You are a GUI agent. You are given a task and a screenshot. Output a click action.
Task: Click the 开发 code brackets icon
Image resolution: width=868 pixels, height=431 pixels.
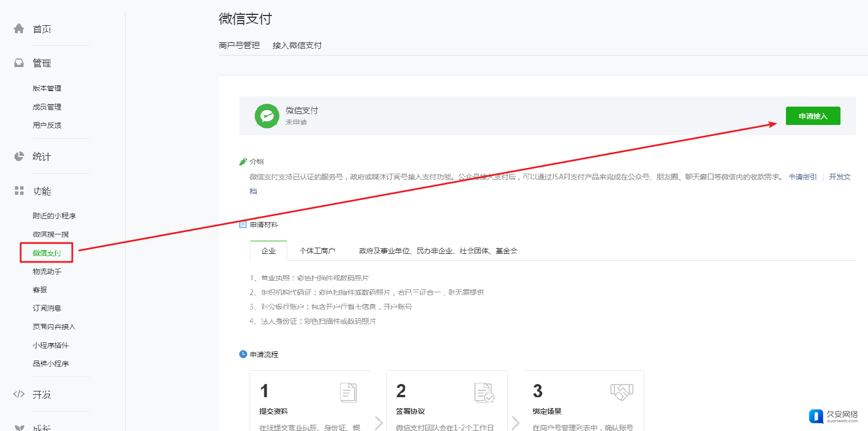tap(19, 394)
